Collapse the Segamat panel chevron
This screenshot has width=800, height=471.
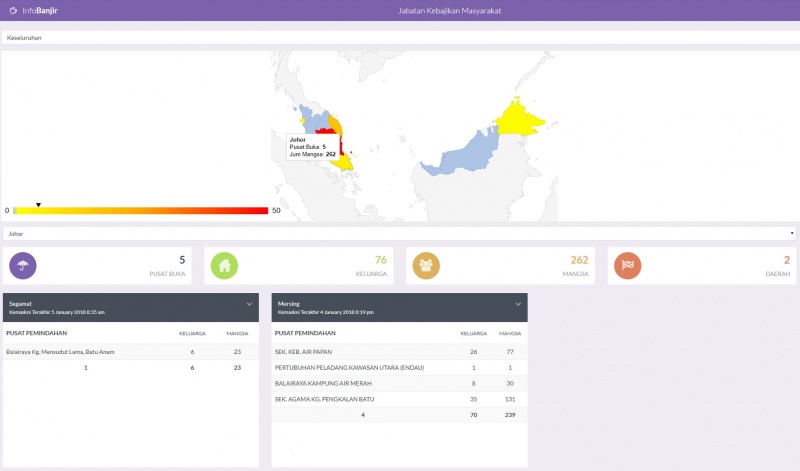pyautogui.click(x=249, y=304)
